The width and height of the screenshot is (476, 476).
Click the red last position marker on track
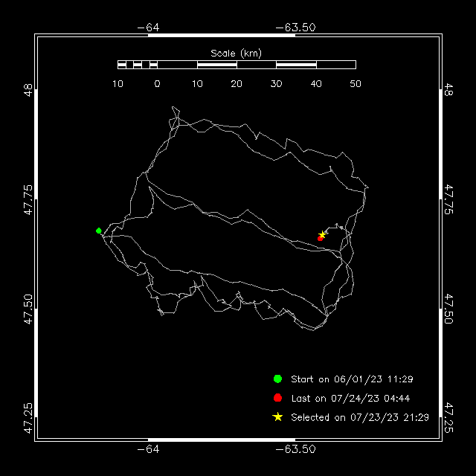coord(320,239)
